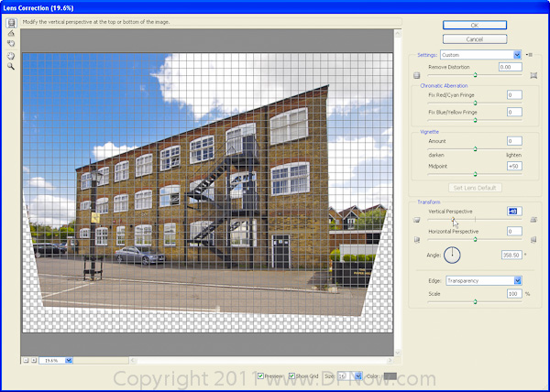Toggle the Preview checkbox
The width and height of the screenshot is (550, 392).
click(x=261, y=376)
